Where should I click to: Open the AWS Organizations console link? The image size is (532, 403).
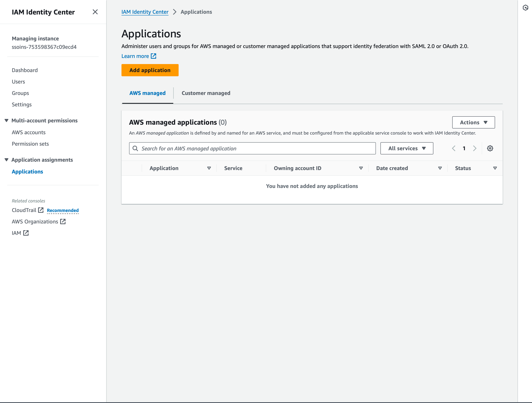point(35,222)
